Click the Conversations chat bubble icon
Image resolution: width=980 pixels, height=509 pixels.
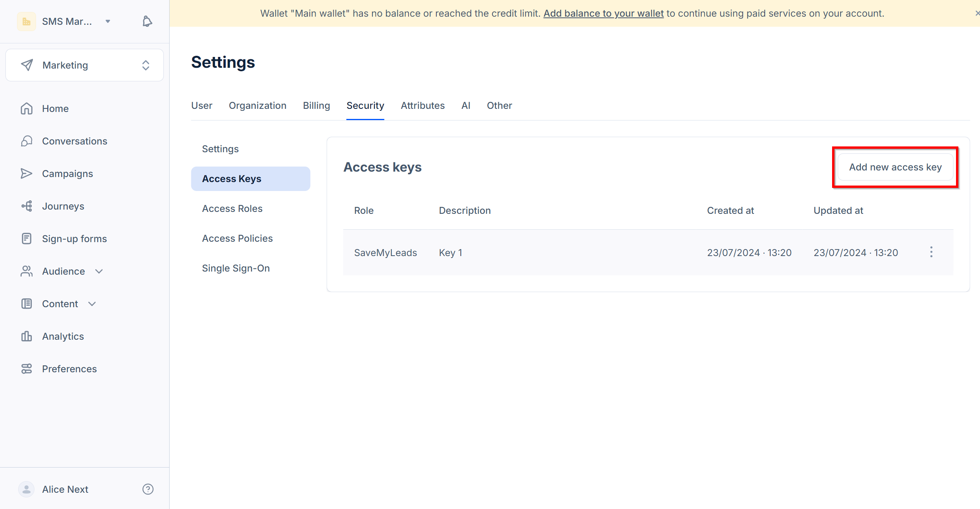pyautogui.click(x=26, y=141)
